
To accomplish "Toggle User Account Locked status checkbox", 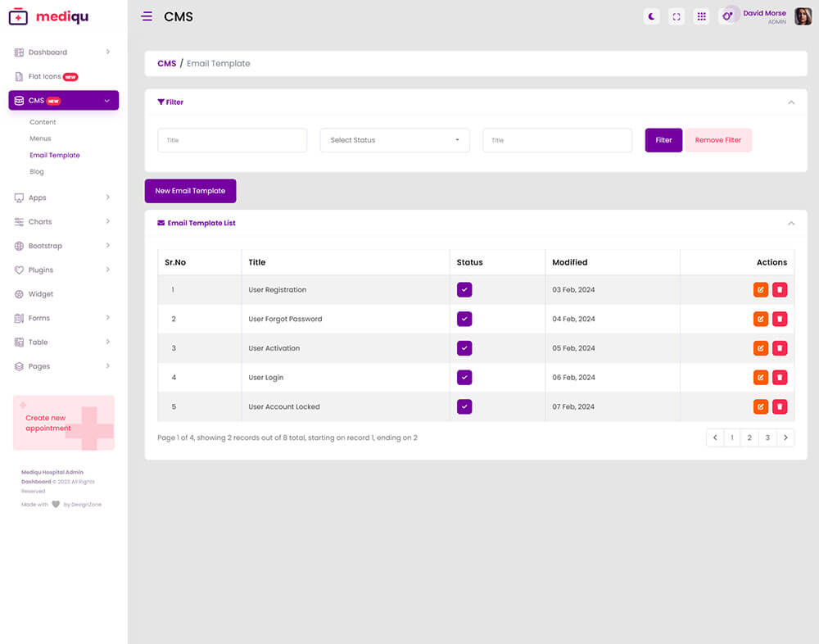I will pyautogui.click(x=464, y=406).
